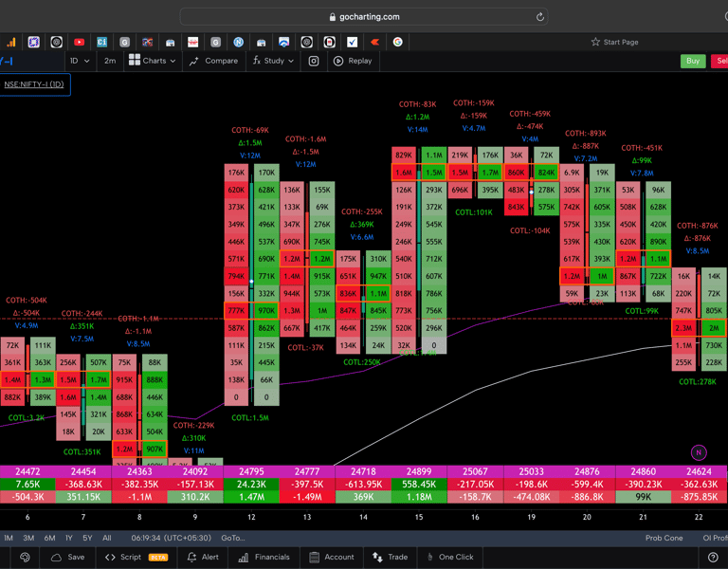This screenshot has height=569, width=728.
Task: Click the Alert bell icon
Action: click(191, 557)
